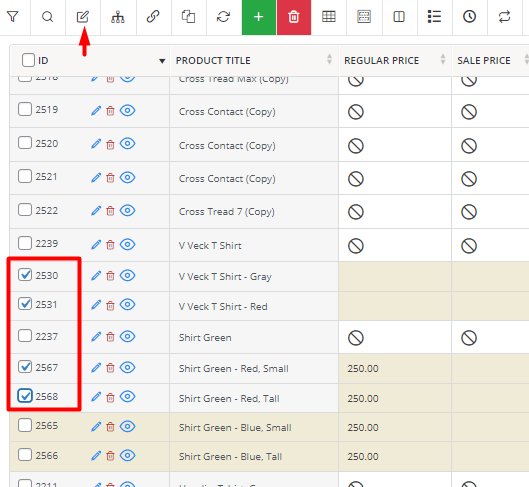Viewport: 529px width, 487px height.
Task: Select title 'V Veck T Shirt' of 2239
Action: point(210,246)
